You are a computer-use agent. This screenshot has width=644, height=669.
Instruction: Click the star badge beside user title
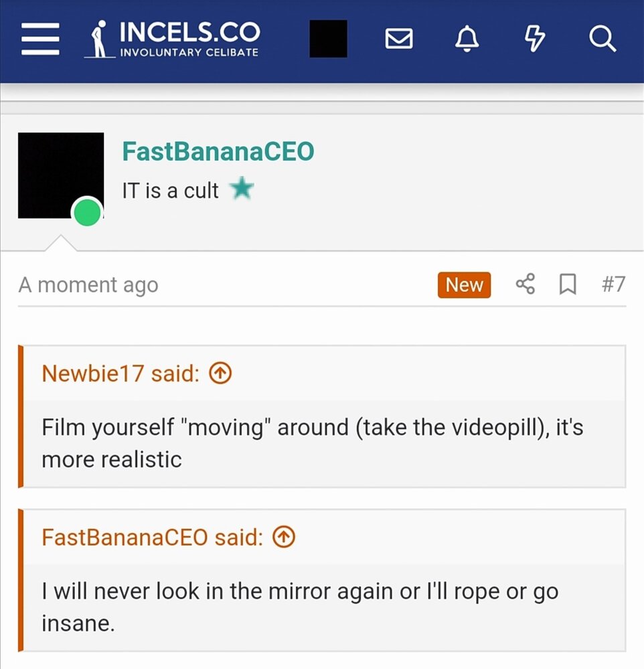tap(242, 190)
